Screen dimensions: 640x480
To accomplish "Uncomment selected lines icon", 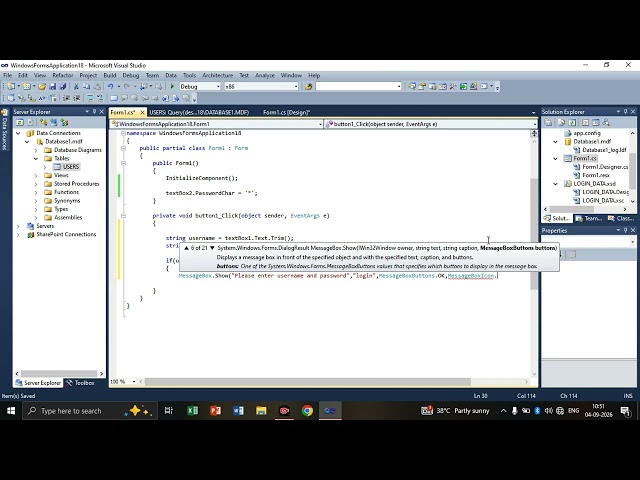I will [100, 98].
